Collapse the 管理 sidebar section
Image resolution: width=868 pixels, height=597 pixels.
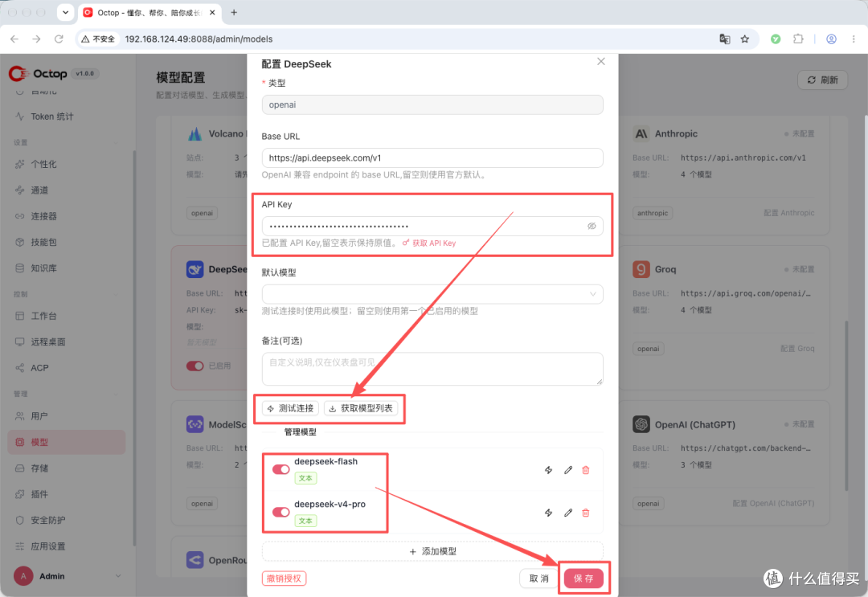[116, 394]
